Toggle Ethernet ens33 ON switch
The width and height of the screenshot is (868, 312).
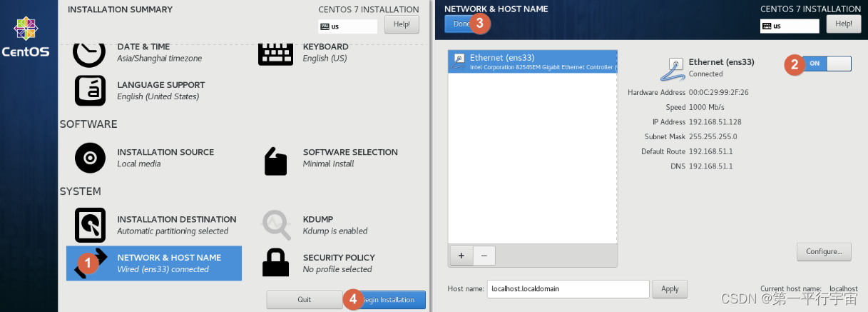point(827,64)
